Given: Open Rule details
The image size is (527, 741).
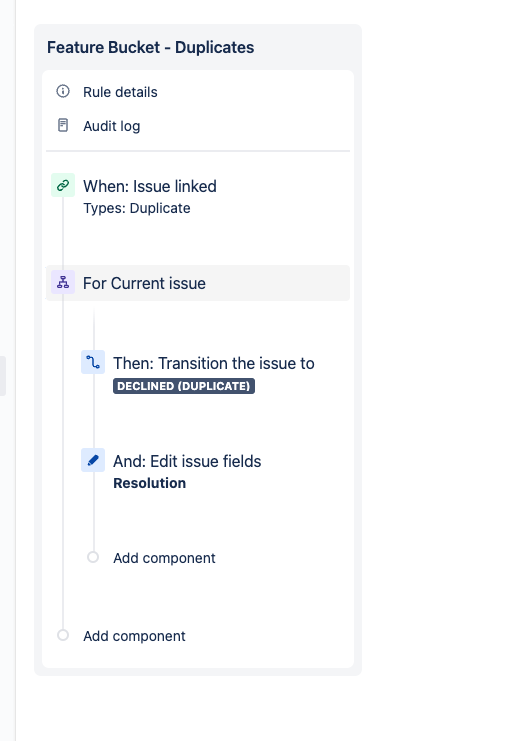Looking at the screenshot, I should pos(120,92).
